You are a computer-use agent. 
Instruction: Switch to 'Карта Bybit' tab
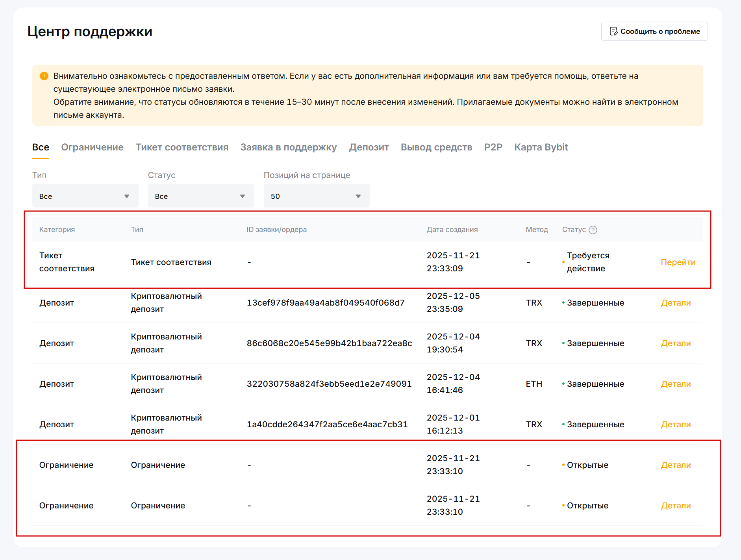point(541,147)
